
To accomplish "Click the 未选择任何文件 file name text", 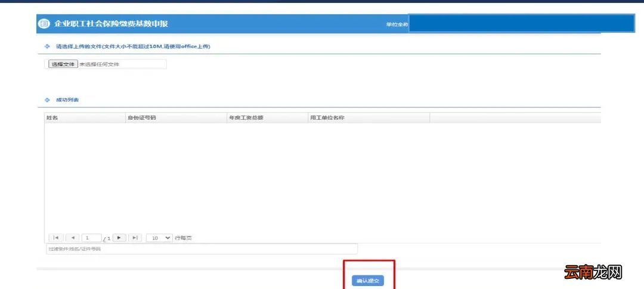I will [100, 64].
